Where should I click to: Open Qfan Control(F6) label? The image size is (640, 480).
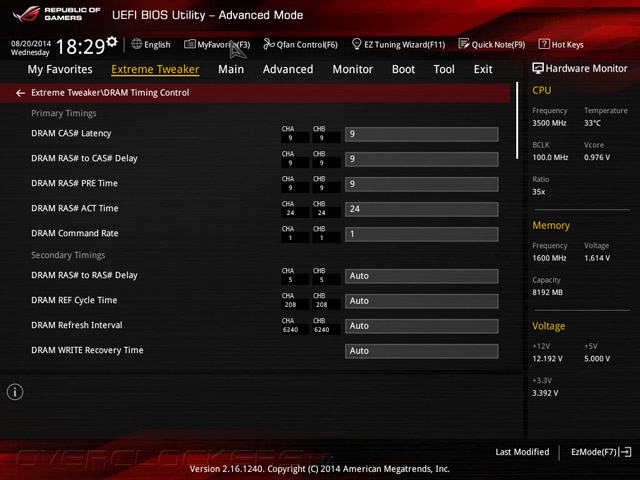[x=307, y=44]
